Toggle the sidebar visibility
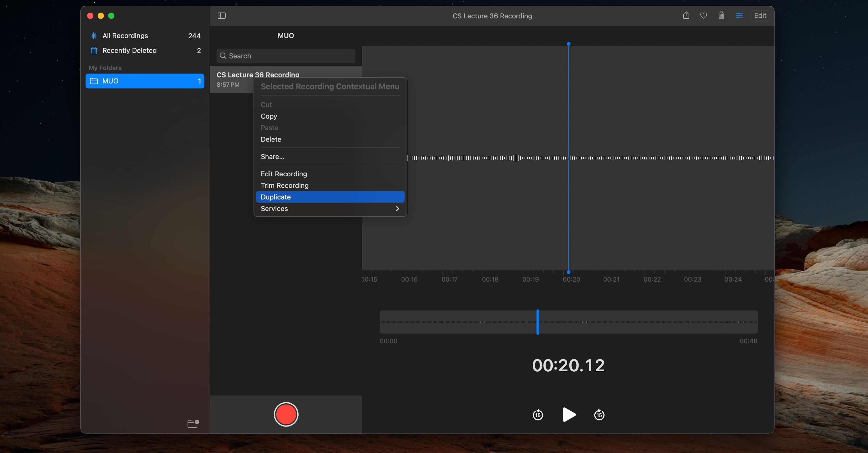 tap(222, 15)
